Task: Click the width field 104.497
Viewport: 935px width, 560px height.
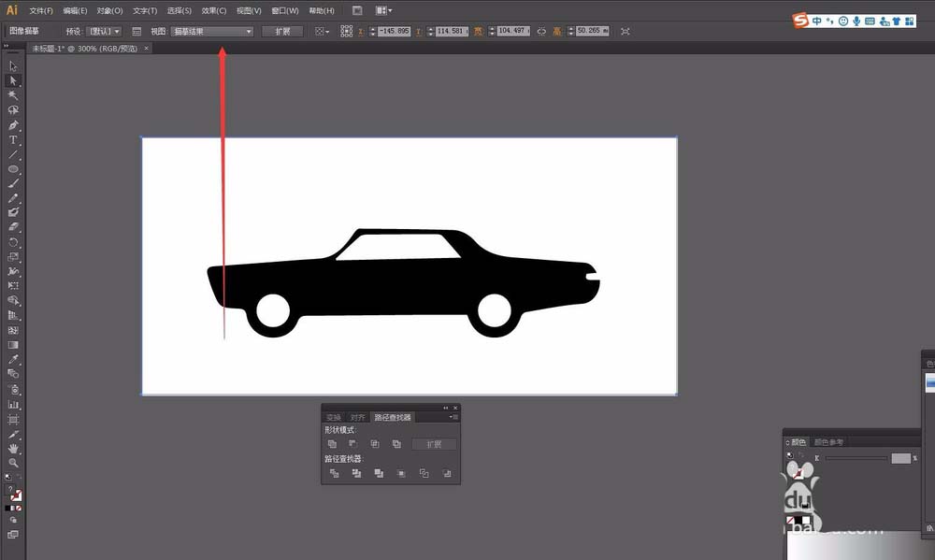Action: (513, 31)
